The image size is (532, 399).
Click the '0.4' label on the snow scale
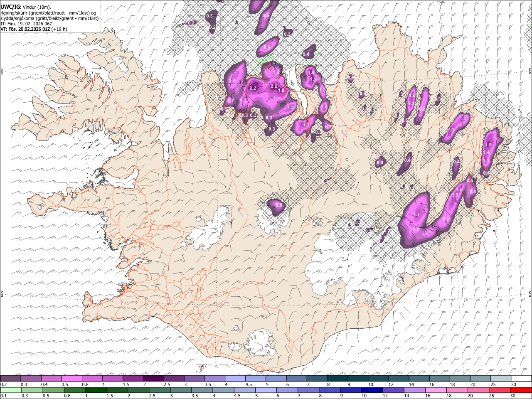pos(44,384)
